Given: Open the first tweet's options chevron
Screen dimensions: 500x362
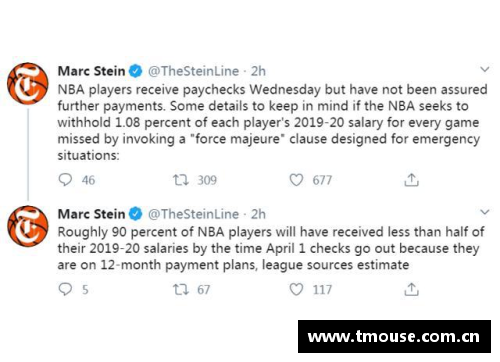Looking at the screenshot, I should pos(485,69).
